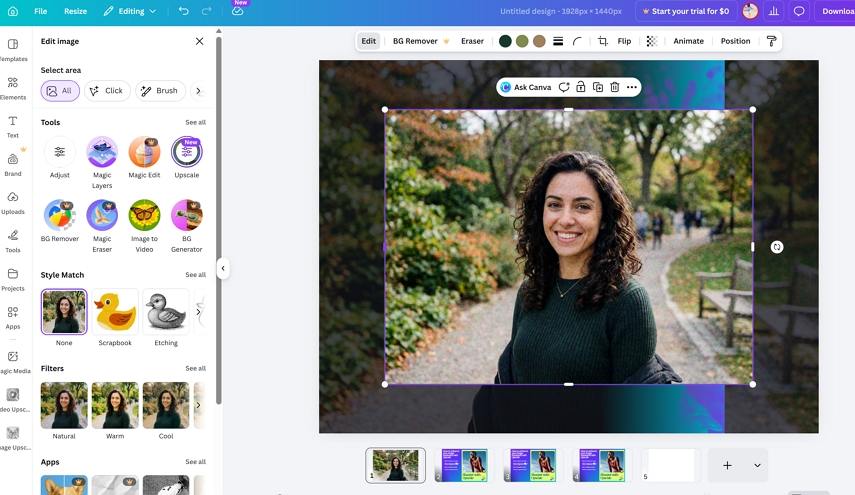Open the Image to Video tool
The height and width of the screenshot is (495, 855).
(144, 226)
